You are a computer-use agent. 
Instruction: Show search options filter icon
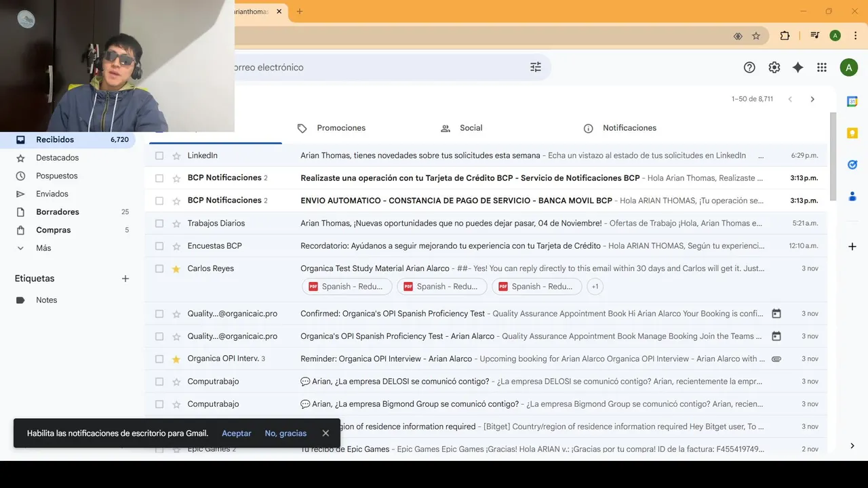click(536, 67)
